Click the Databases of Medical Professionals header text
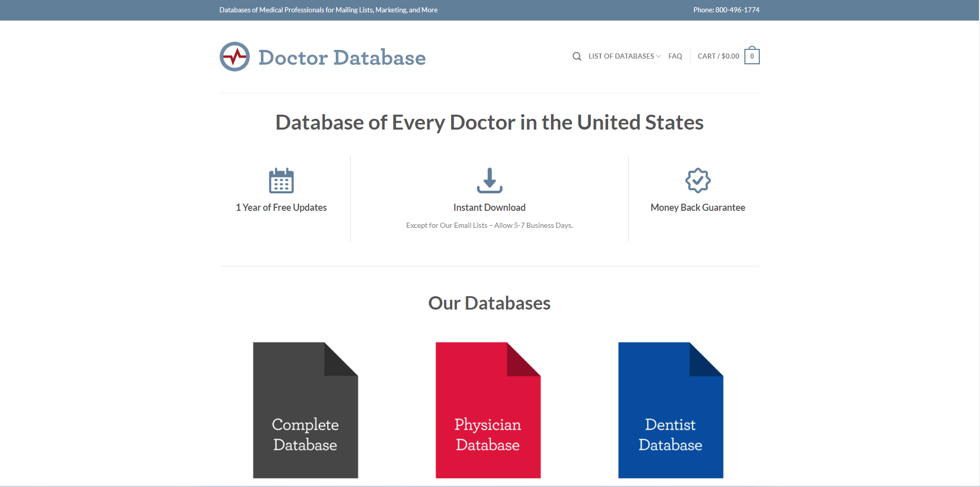 click(x=328, y=9)
